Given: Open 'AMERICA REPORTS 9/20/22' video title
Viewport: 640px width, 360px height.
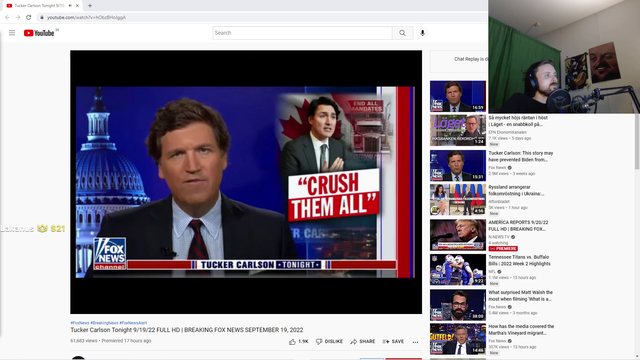Looking at the screenshot, I should 518,226.
